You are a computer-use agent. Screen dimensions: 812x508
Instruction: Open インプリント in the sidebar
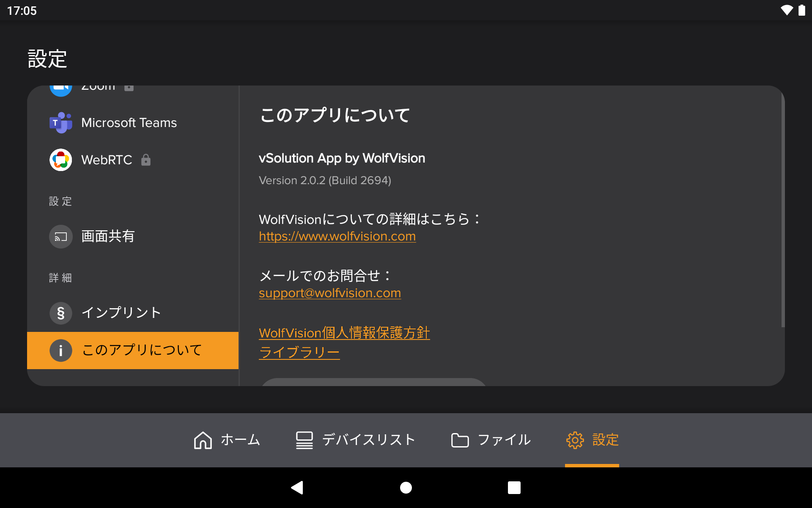tap(133, 313)
